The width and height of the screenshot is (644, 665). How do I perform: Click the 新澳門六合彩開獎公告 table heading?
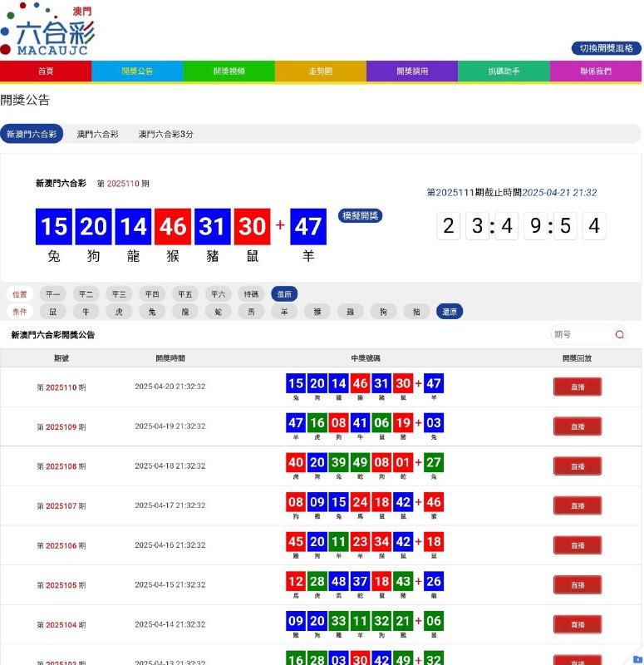53,335
